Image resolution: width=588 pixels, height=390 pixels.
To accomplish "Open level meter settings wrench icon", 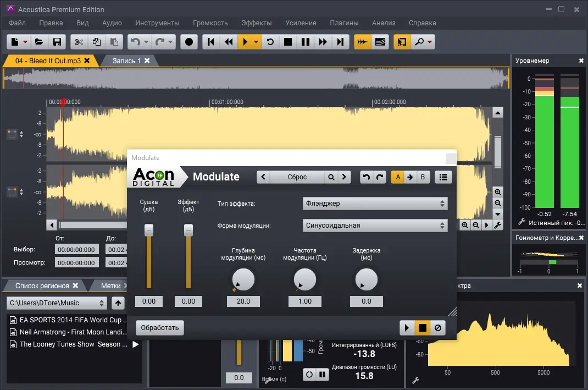I will pos(522,222).
